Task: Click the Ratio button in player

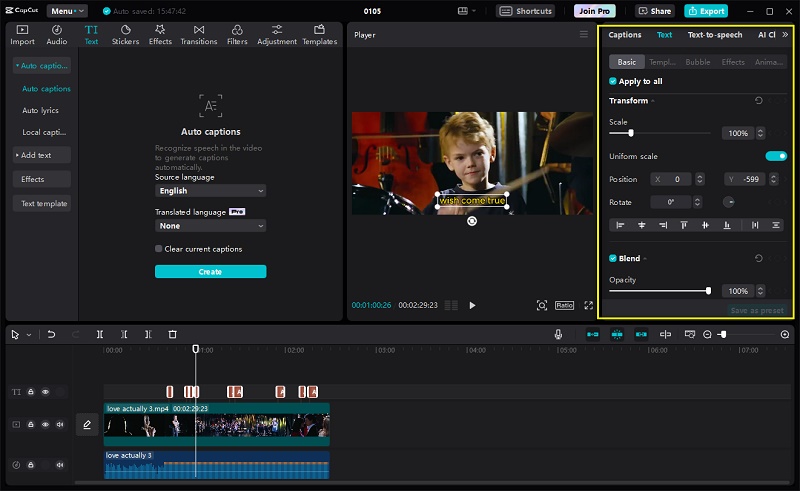Action: (564, 305)
